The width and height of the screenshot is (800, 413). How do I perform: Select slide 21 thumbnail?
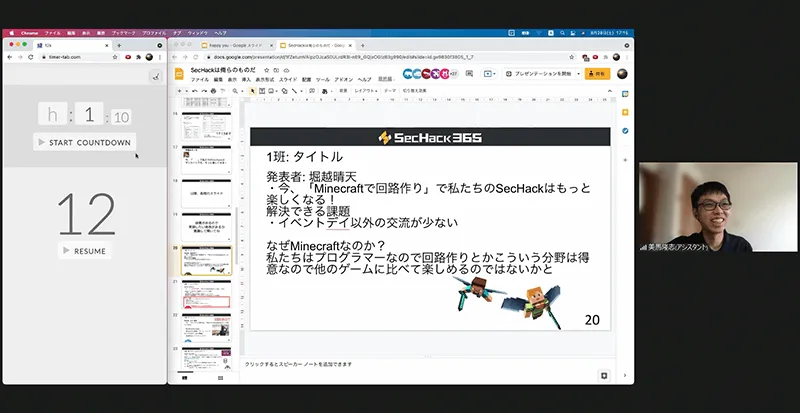[x=207, y=295]
